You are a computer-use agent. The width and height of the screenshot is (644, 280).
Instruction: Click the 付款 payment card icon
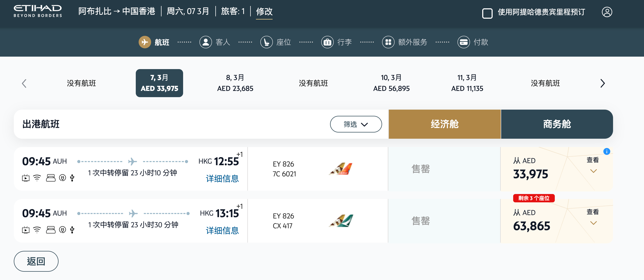[464, 42]
